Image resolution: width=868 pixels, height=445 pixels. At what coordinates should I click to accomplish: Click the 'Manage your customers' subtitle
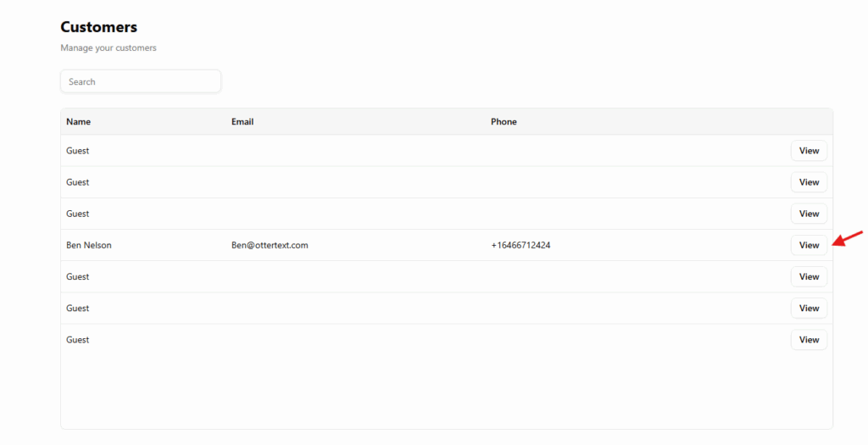108,48
